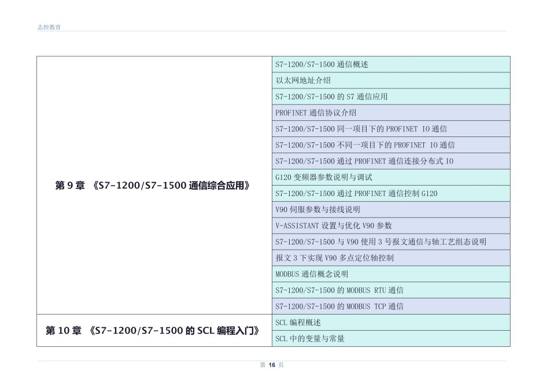Click chapter 10 title SCL 编程入门
554x392 pixels.
click(x=153, y=331)
